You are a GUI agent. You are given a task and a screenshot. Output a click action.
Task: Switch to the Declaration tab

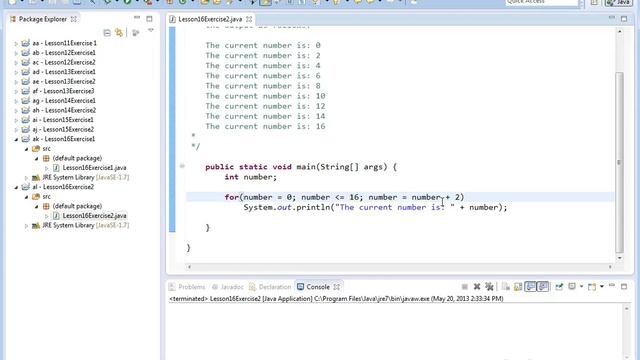pos(270,287)
